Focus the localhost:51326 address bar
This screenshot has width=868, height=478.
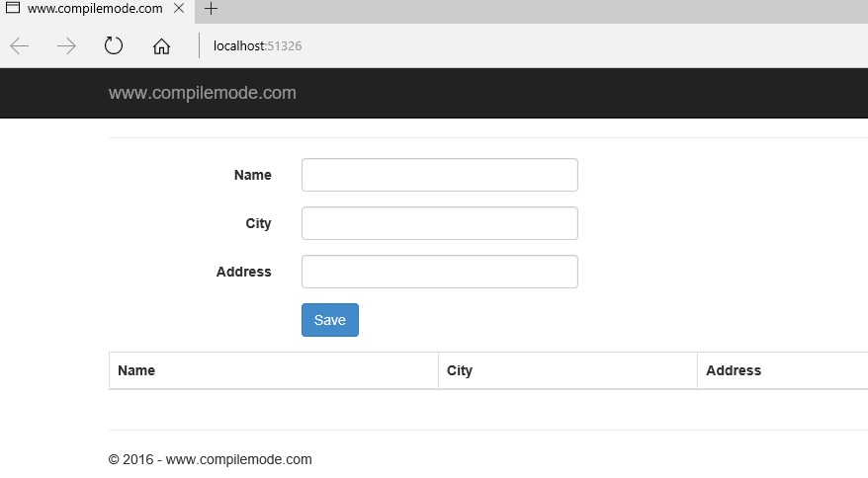[395, 46]
